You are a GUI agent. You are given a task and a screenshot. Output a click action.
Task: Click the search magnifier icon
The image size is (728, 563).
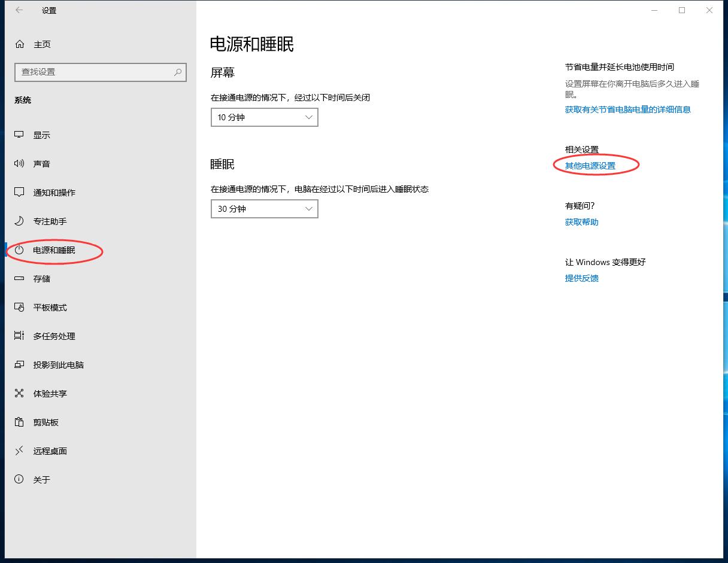pos(178,72)
